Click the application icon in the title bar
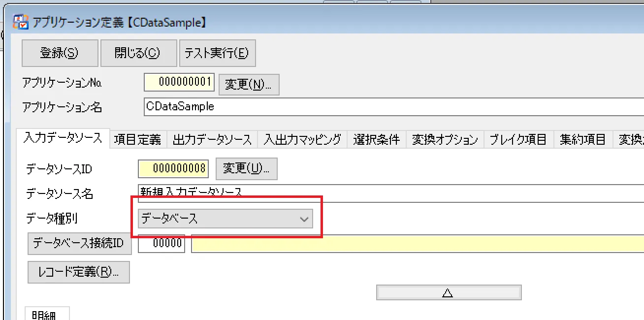 pos(20,22)
